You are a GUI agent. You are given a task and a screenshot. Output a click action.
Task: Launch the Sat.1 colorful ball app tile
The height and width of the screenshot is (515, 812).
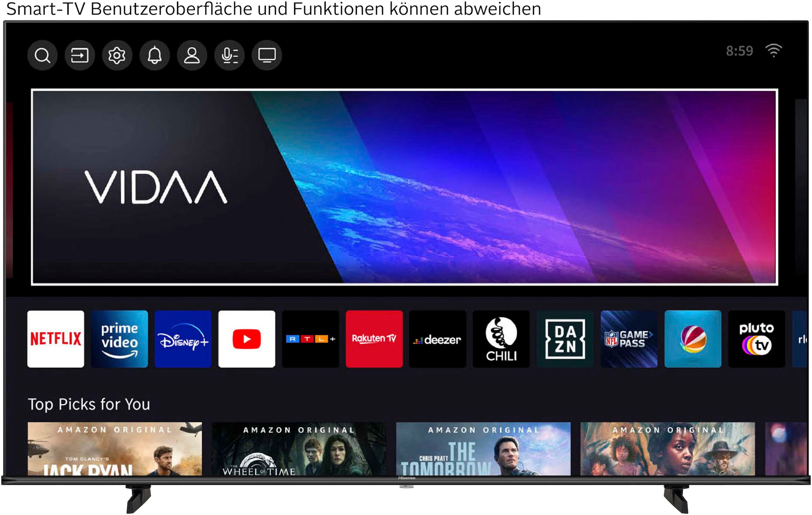tap(693, 339)
